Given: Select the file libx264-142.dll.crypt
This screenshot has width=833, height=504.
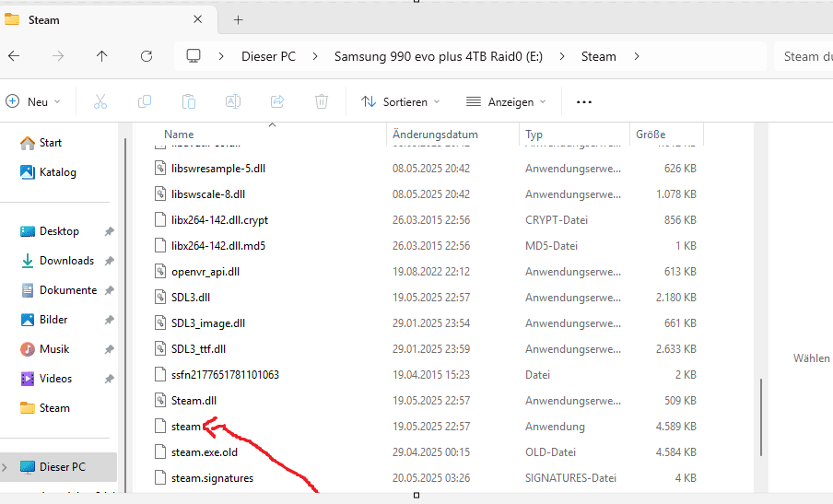Looking at the screenshot, I should [219, 220].
